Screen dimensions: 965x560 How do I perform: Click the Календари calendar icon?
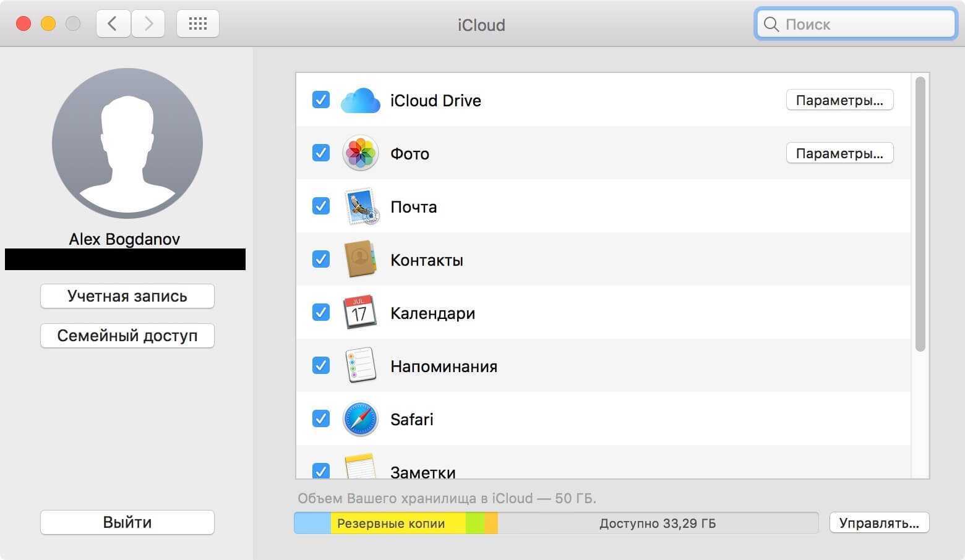point(360,313)
